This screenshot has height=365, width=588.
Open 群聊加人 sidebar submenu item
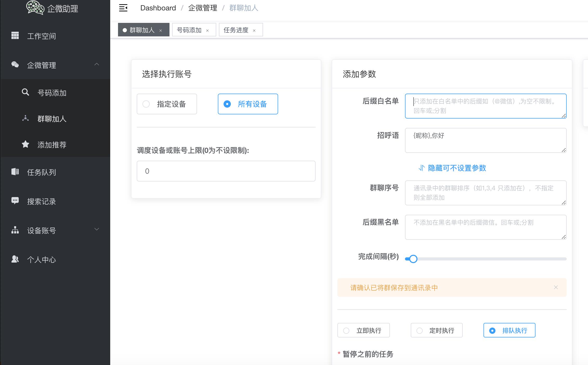click(x=55, y=119)
